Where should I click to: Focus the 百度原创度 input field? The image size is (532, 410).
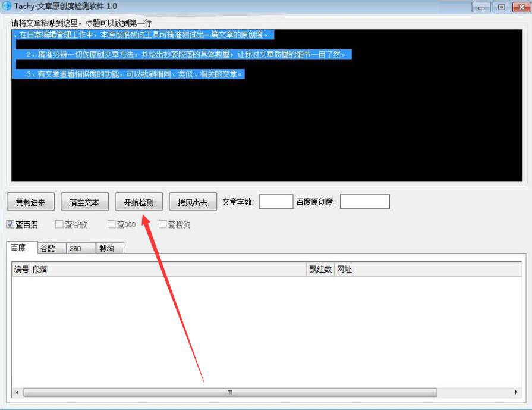coord(365,202)
